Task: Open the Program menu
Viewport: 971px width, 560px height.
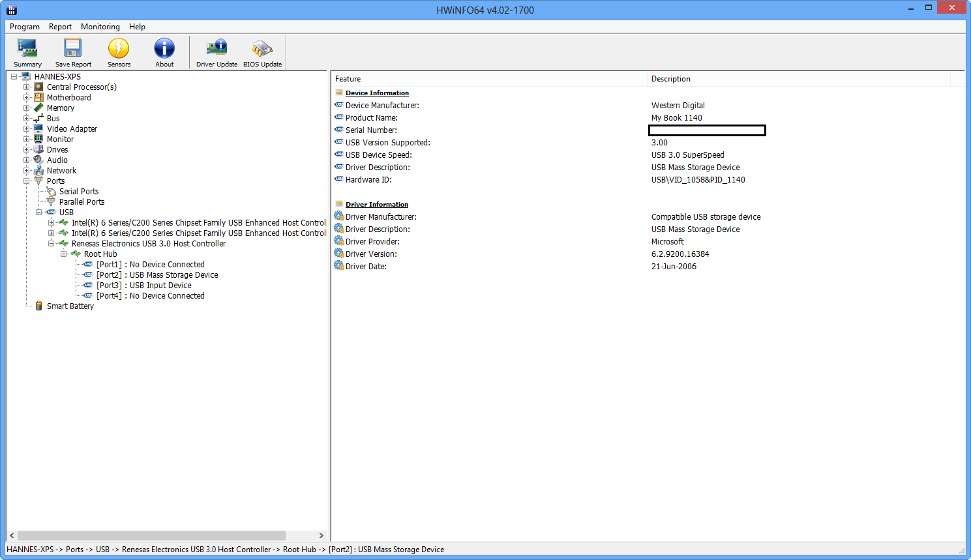Action: pos(25,27)
